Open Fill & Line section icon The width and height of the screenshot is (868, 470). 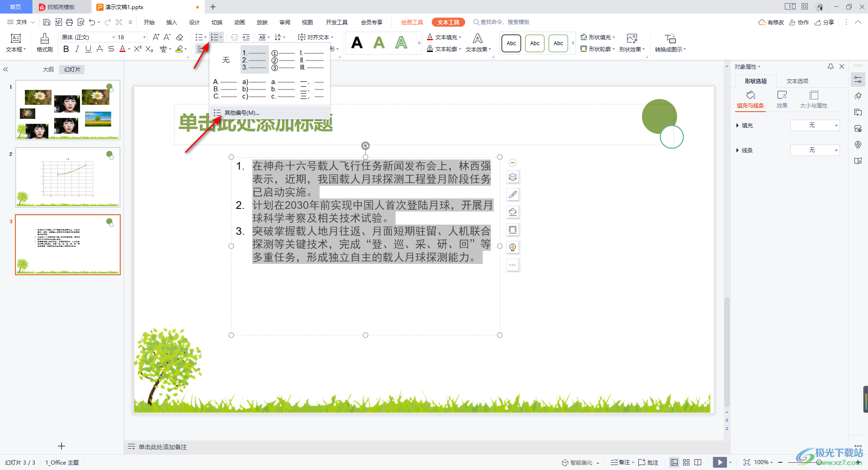[750, 99]
